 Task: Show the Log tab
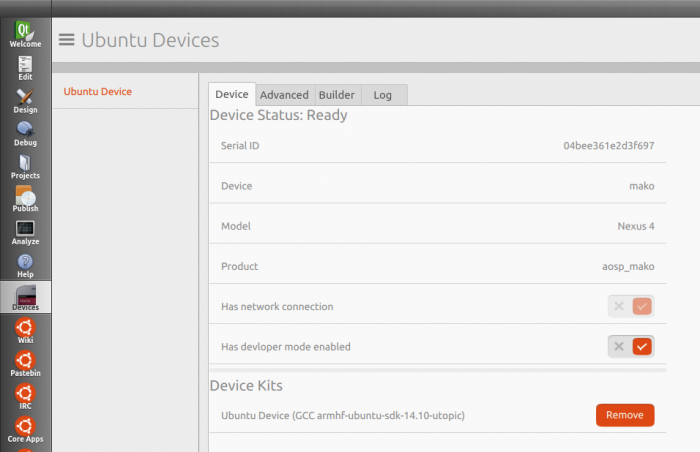(383, 95)
